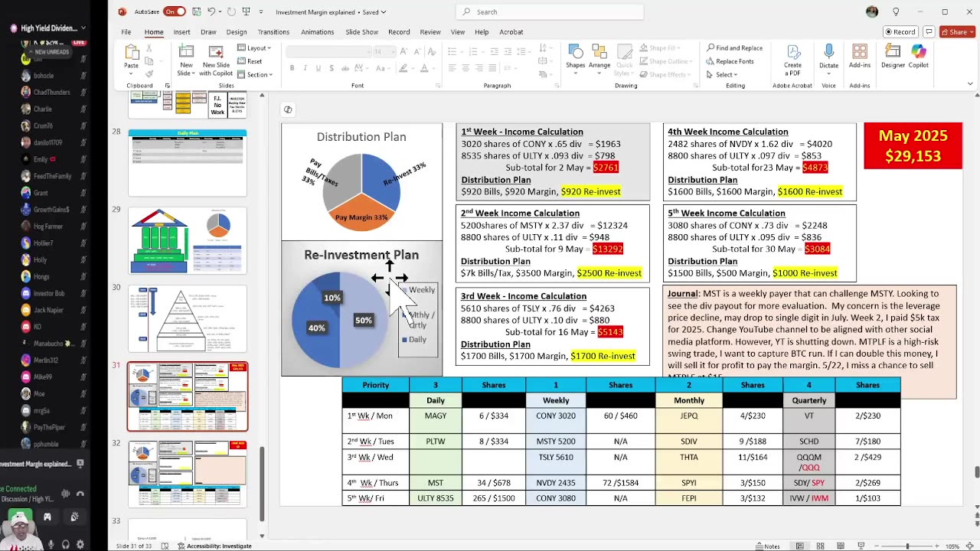980x551 pixels.
Task: Open the comments pane icon
Action: point(929,32)
